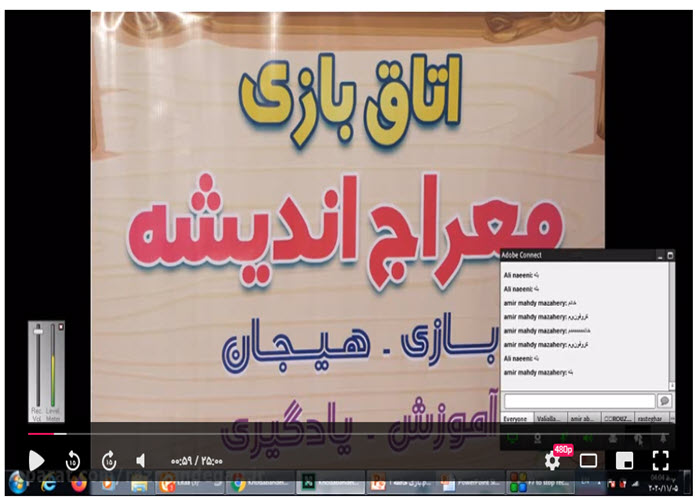Screen dimensions: 696x498
Task: Open the attendees icon in Adobe Connect bar
Action: pos(613,439)
